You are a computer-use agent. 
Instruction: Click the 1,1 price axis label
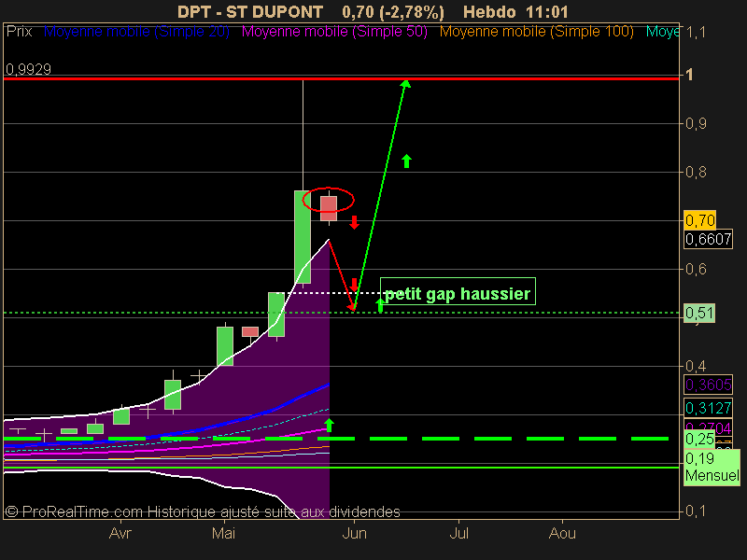[696, 33]
